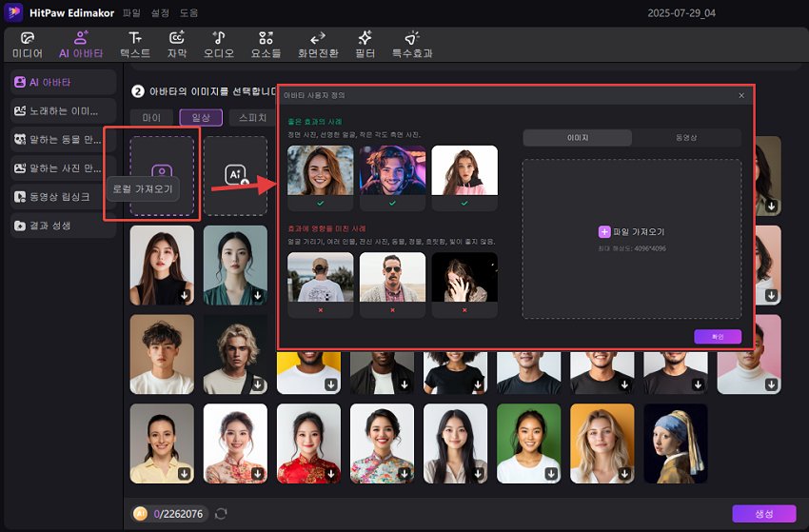This screenshot has width=809, height=532.
Task: Click the project title 2025-07-29_04
Action: (x=681, y=13)
